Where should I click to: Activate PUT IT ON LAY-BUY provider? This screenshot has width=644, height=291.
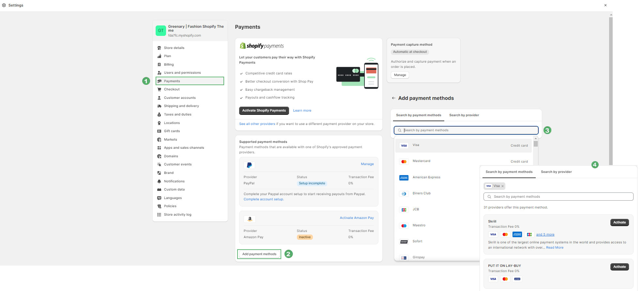click(x=619, y=267)
